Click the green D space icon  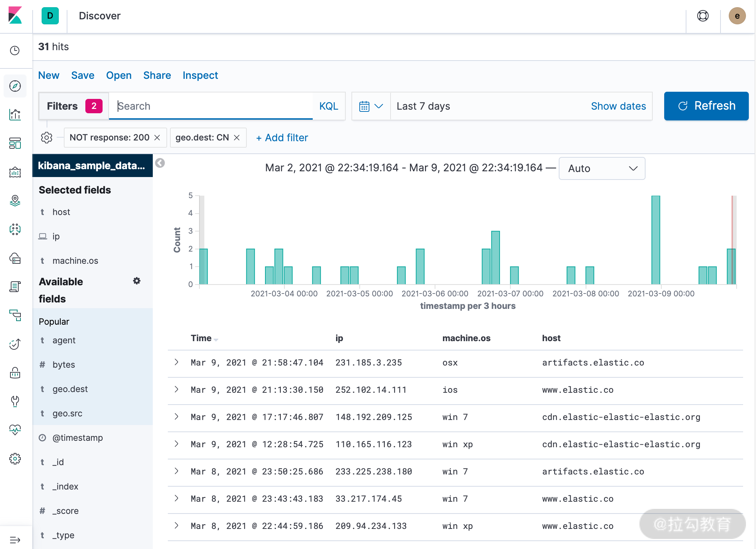pos(50,16)
